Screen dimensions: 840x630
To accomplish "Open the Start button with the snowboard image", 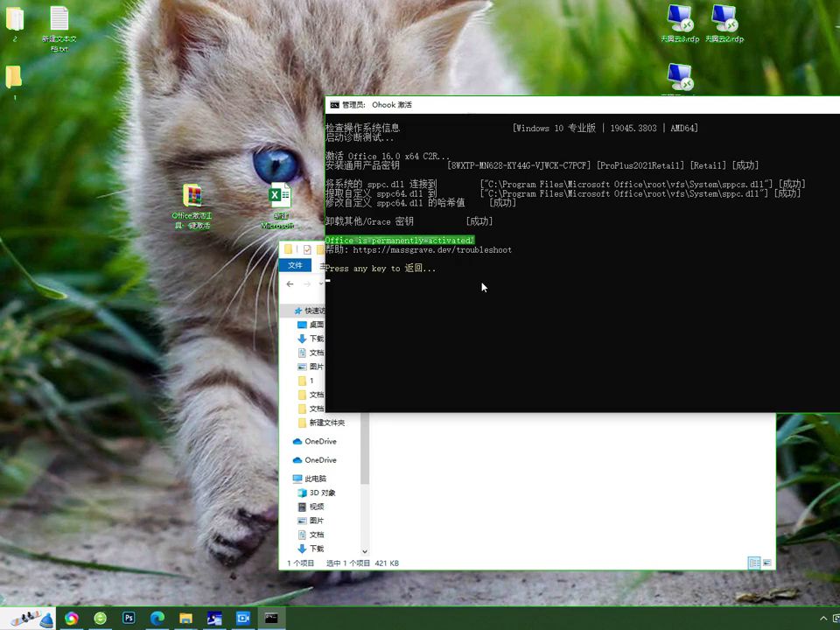I will (28, 619).
